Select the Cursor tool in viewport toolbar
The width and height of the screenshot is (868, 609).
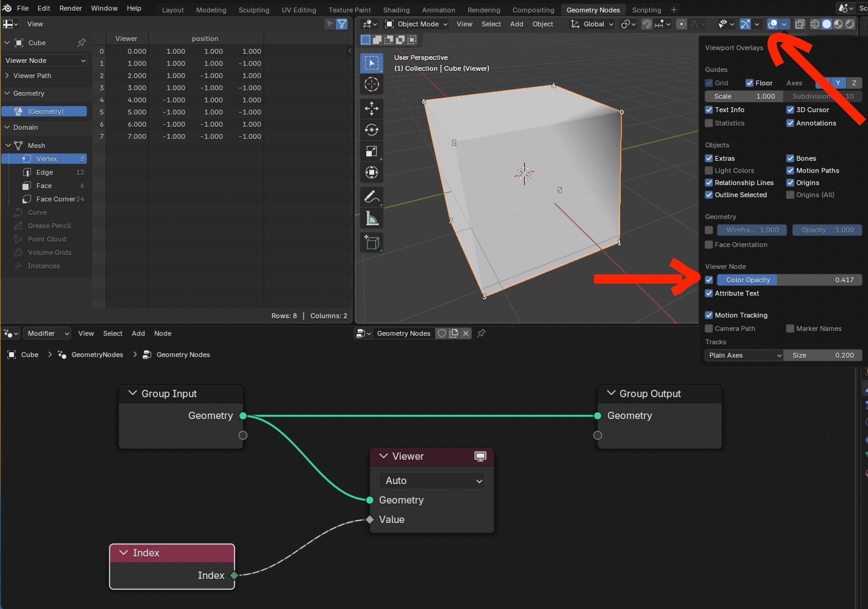click(x=371, y=84)
